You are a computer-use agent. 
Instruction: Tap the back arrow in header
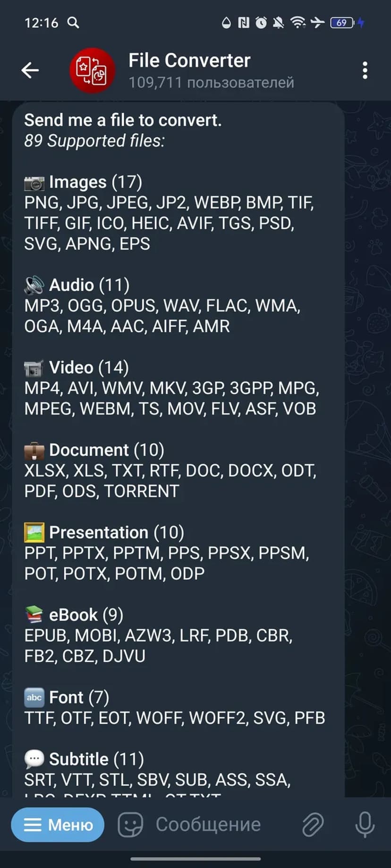30,70
